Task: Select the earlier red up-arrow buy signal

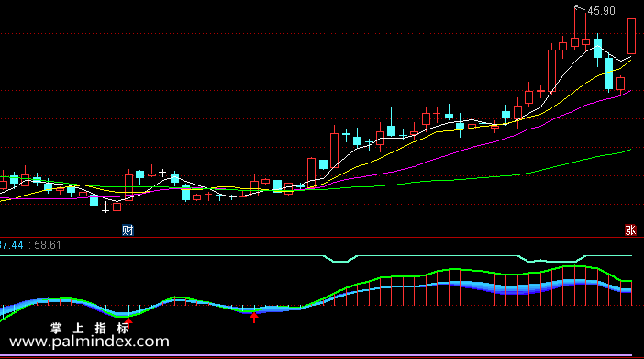Action: [x=128, y=322]
